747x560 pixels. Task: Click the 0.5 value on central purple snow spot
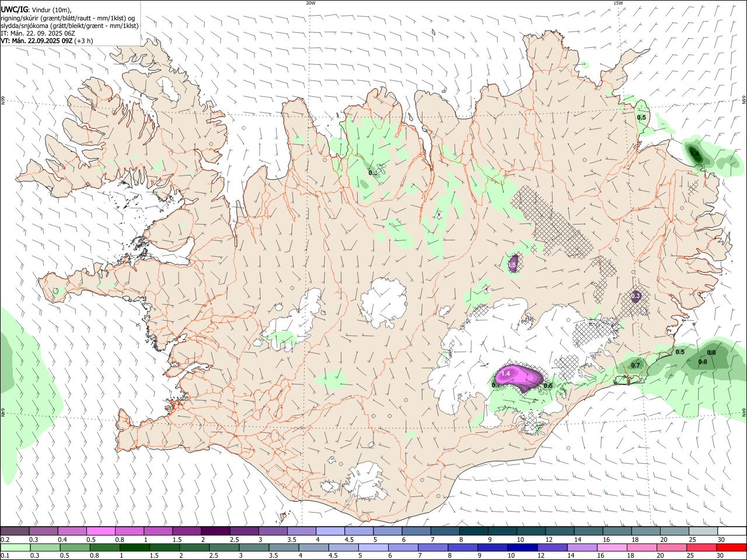pos(512,265)
